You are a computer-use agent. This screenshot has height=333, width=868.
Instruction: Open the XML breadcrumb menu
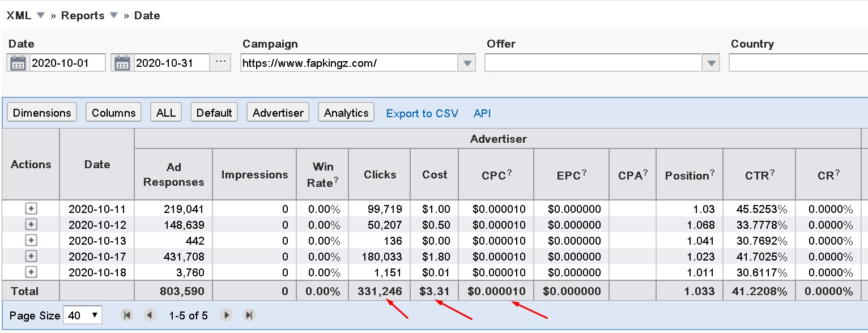pos(40,16)
